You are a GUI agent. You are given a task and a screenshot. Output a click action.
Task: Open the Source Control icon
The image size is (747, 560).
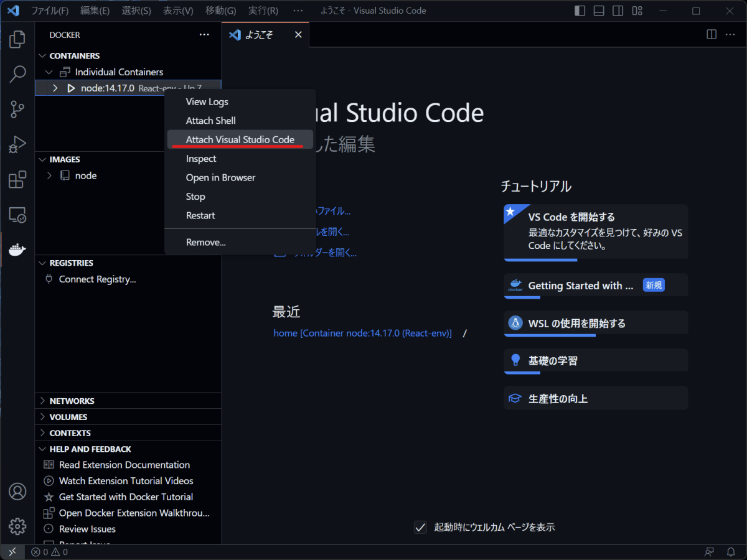[x=17, y=110]
